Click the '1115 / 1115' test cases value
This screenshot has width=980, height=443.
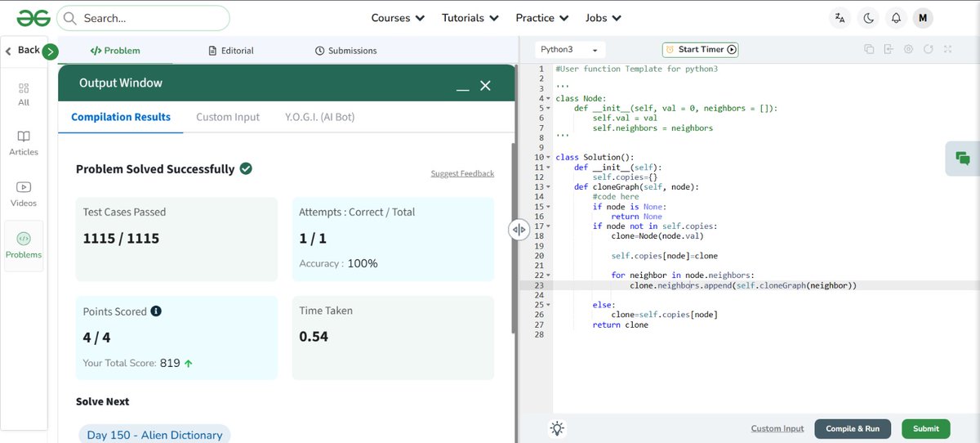[121, 239]
